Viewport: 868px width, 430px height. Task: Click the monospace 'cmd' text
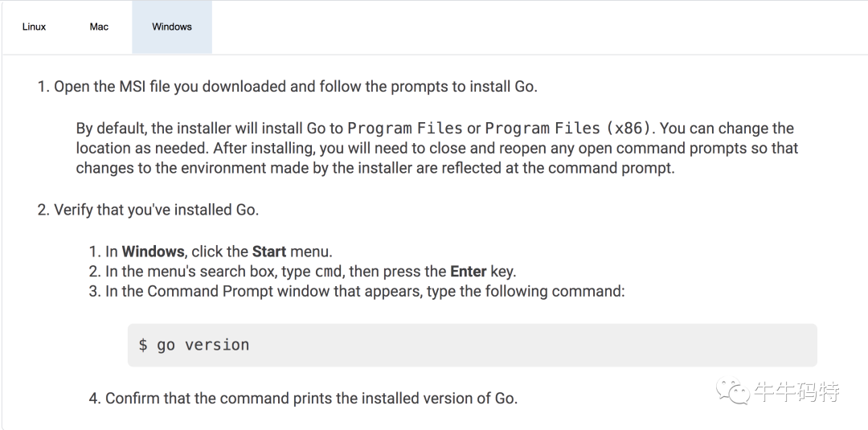327,272
